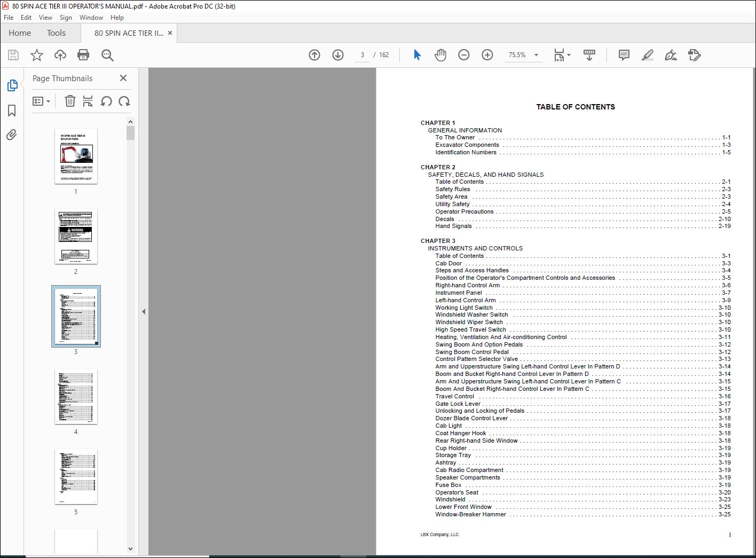756x558 pixels.
Task: Select the Highlight text pen tool
Action: 647,55
